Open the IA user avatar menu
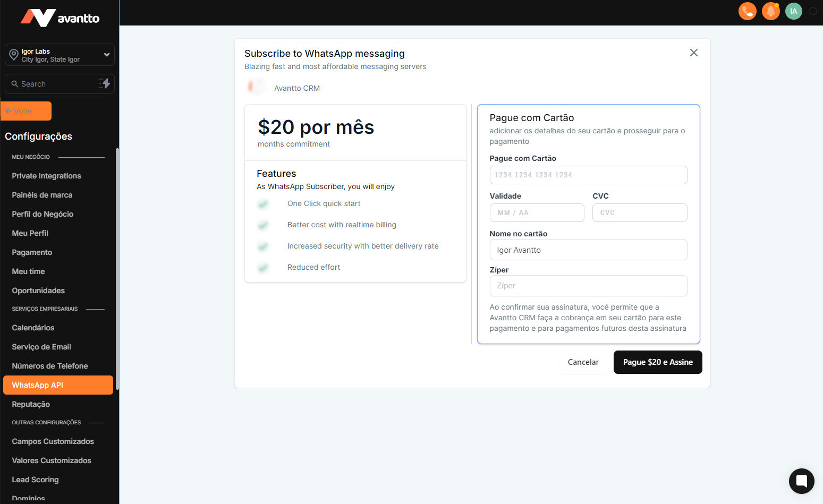 793,11
